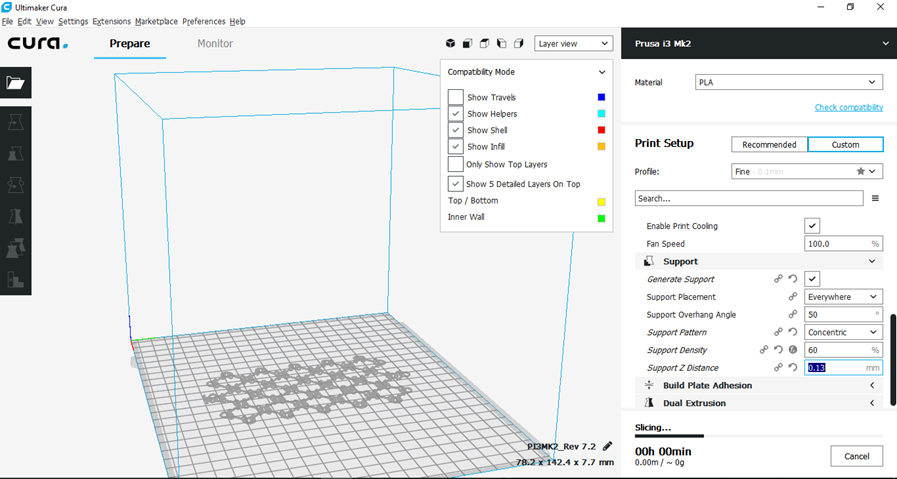Click link icon beside Support Placement
This screenshot has width=897, height=479.
click(793, 297)
